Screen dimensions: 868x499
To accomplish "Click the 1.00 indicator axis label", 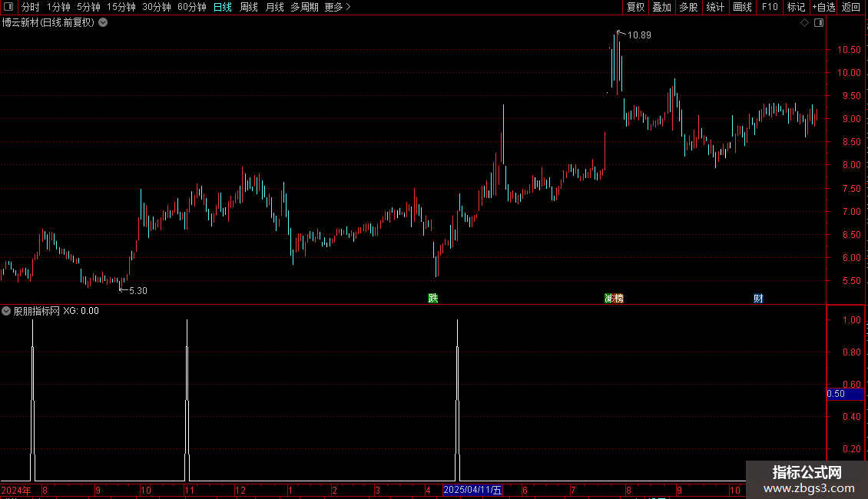I will coord(851,320).
